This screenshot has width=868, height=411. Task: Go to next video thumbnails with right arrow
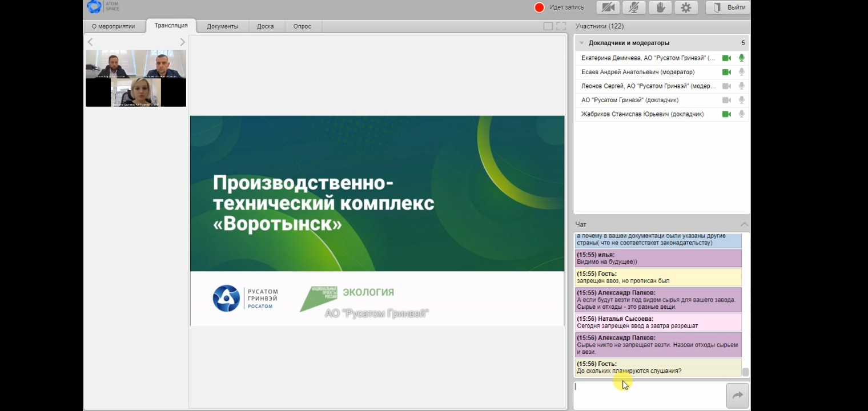(x=182, y=42)
